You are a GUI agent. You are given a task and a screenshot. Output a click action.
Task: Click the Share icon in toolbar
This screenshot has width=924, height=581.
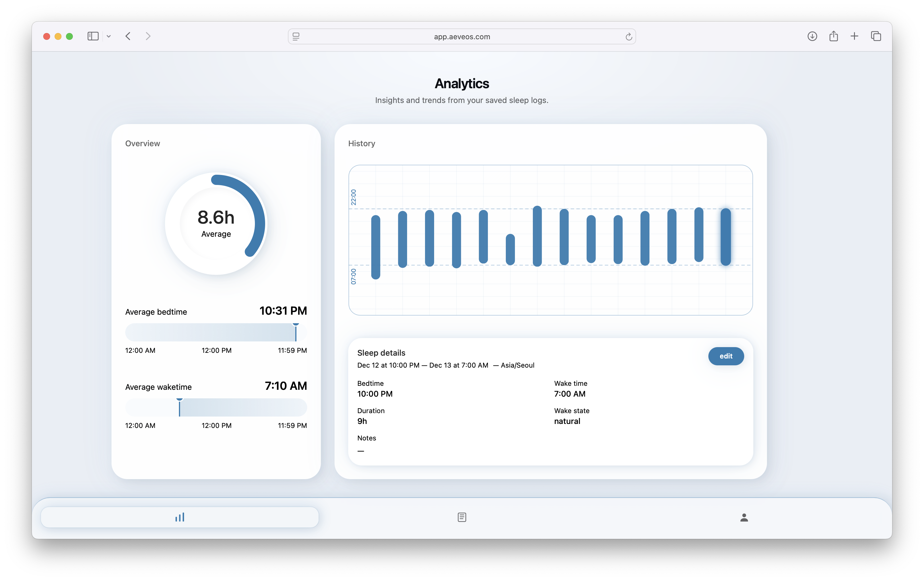pyautogui.click(x=834, y=36)
